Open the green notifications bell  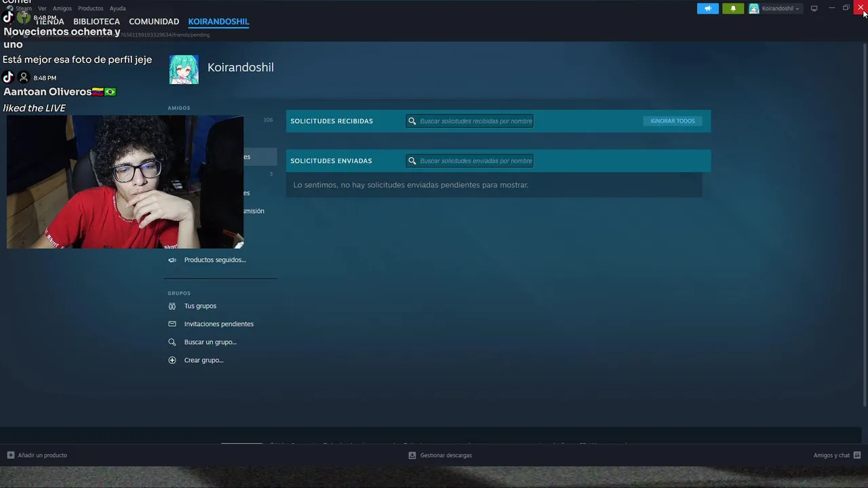click(x=732, y=9)
